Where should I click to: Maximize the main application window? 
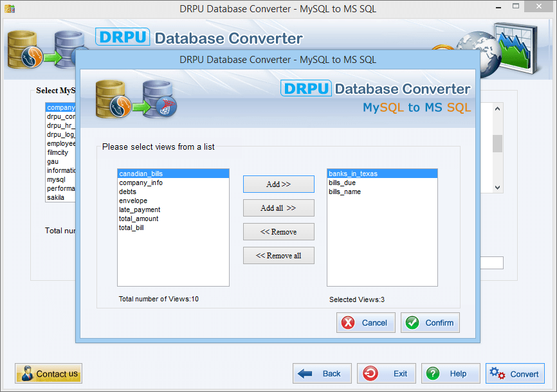(516, 6)
